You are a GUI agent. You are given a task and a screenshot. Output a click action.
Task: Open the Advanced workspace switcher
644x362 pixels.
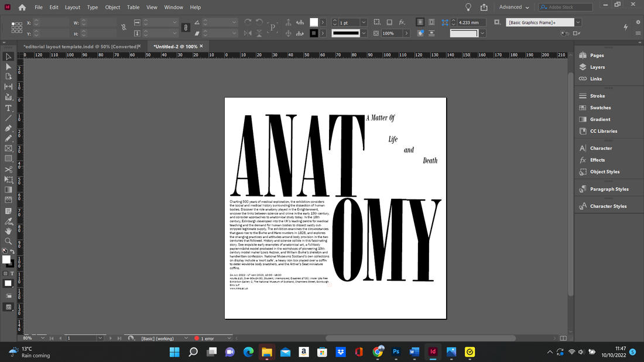click(514, 8)
